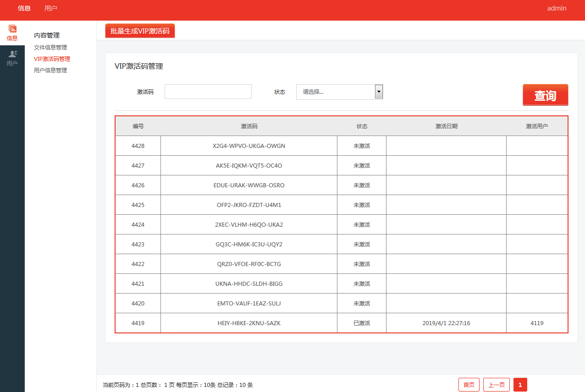
Task: Select page 1 in the pagination
Action: tap(520, 385)
